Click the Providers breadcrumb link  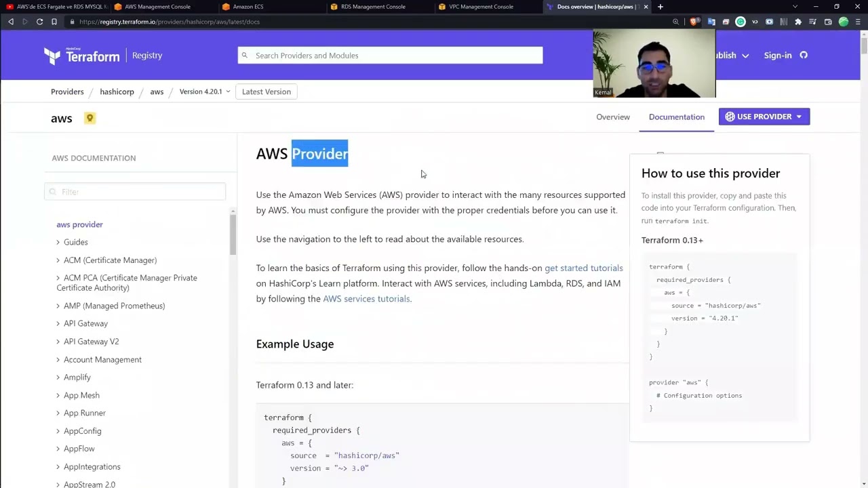pos(67,91)
